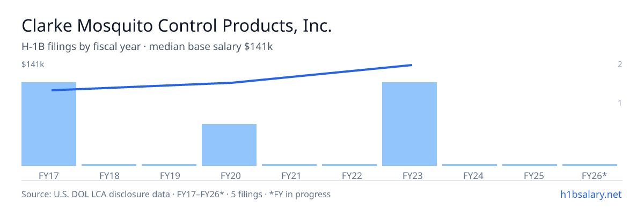Viewport: 644px width, 215px height.
Task: Select the FY18 bar stub
Action: point(109,165)
